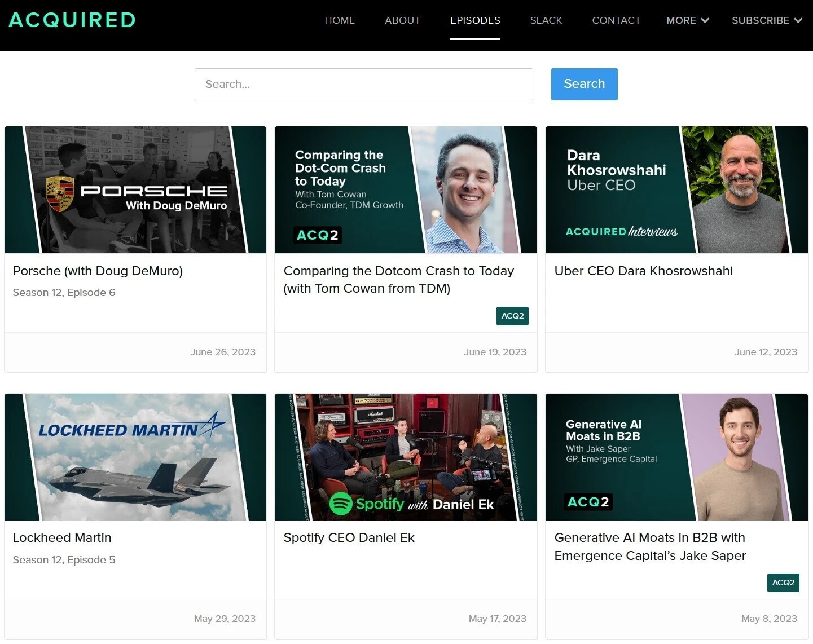
Task: Expand the MORE dropdown menu
Action: 687,20
